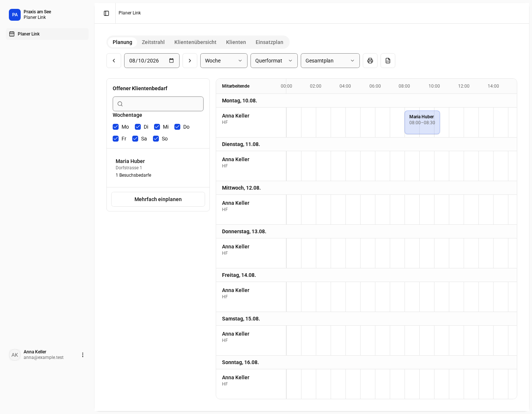Disable the Sa weekday checkbox
The image size is (532, 414).
point(135,139)
